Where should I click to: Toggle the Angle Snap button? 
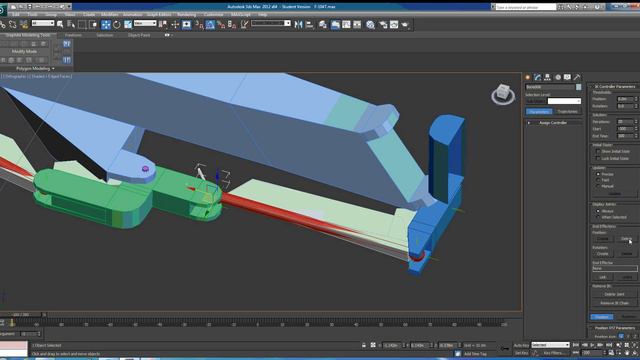(210, 24)
